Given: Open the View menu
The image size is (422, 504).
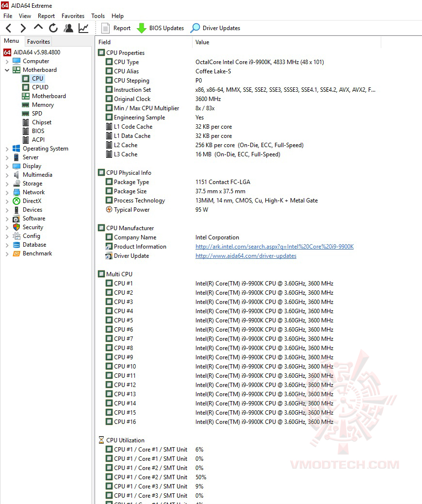Looking at the screenshot, I should pyautogui.click(x=25, y=16).
